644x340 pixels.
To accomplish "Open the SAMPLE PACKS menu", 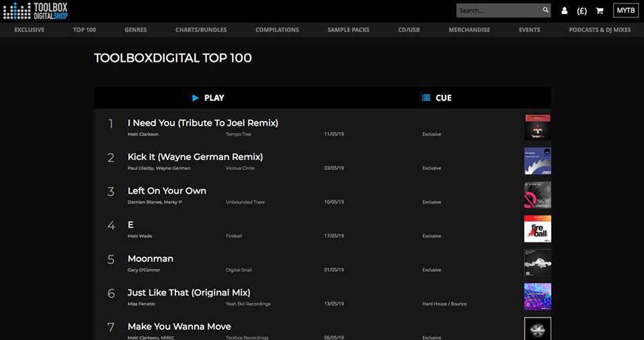I will point(348,30).
